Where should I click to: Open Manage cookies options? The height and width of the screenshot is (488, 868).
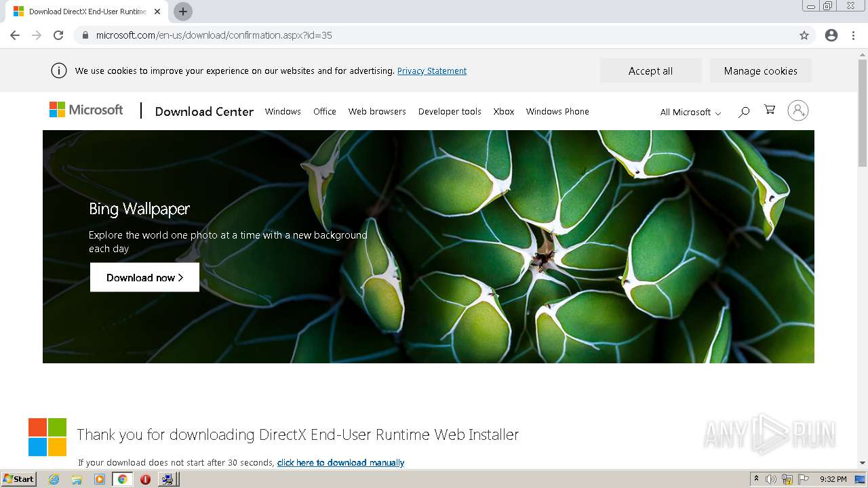[x=760, y=70]
